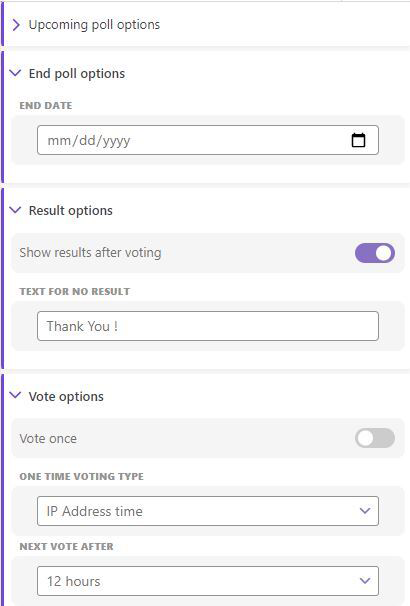This screenshot has height=606, width=410.
Task: Enable the Vote once switch
Action: click(375, 438)
